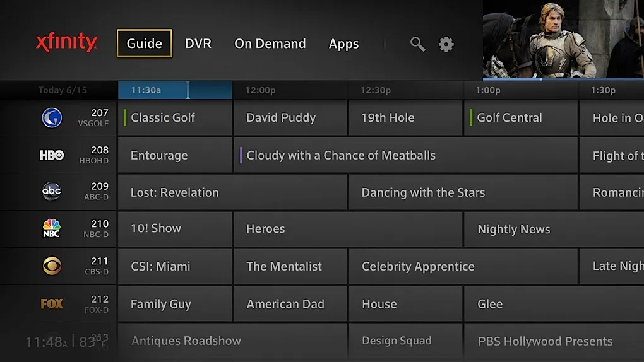Open the On Demand tab
The height and width of the screenshot is (362, 644).
tap(270, 44)
